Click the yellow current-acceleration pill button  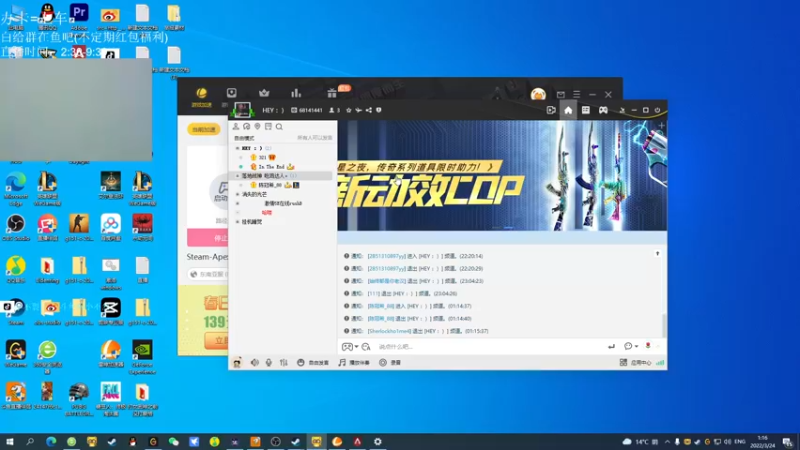(x=204, y=130)
